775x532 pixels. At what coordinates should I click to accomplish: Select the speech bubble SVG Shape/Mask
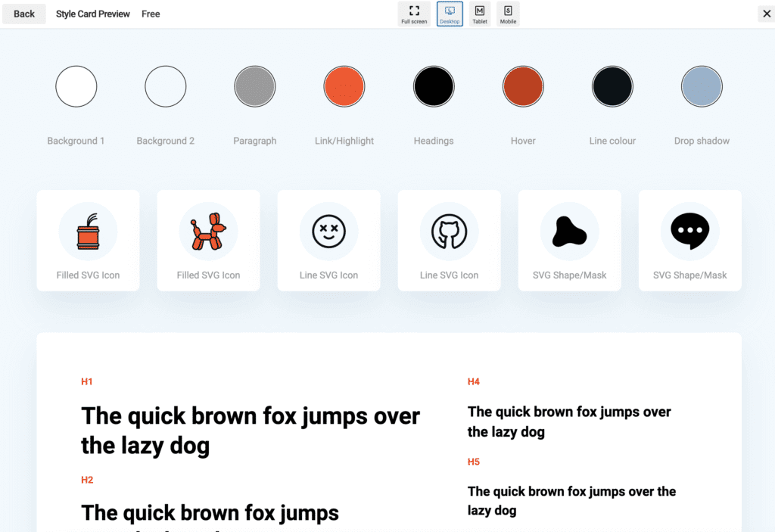pos(689,231)
